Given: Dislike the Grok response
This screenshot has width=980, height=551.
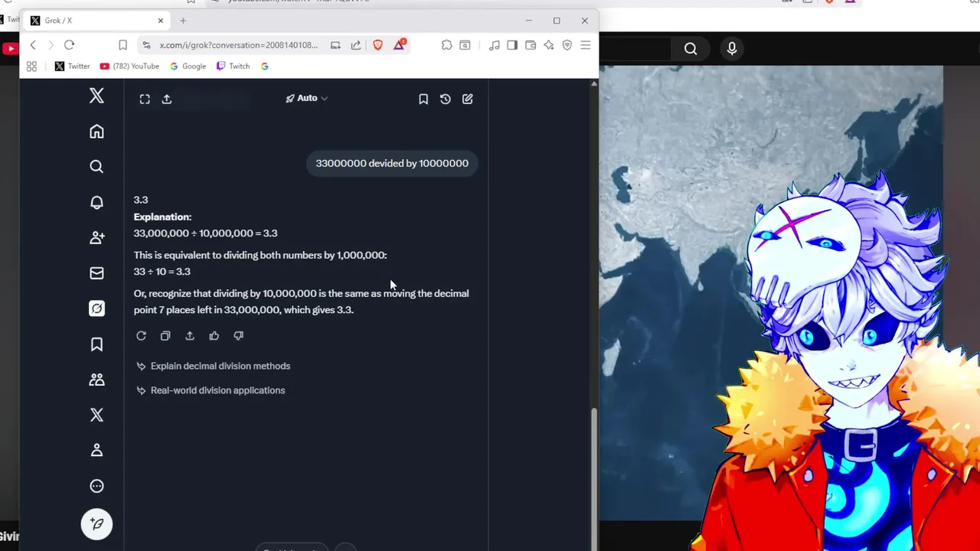Looking at the screenshot, I should point(239,335).
